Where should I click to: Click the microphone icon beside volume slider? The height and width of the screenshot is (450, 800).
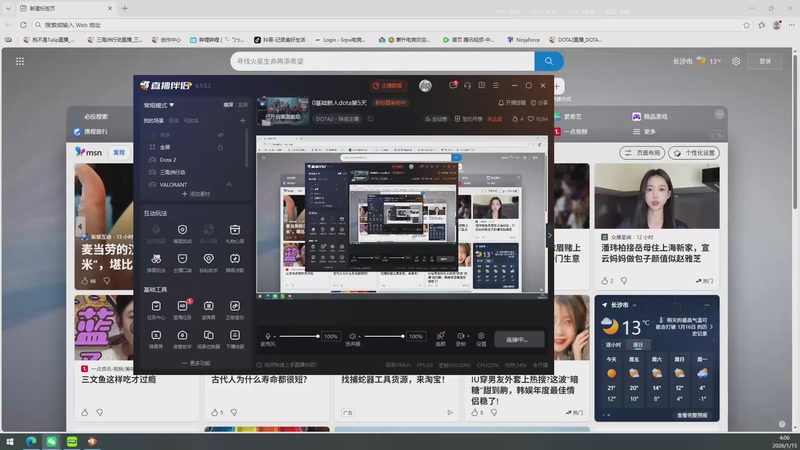tap(267, 336)
